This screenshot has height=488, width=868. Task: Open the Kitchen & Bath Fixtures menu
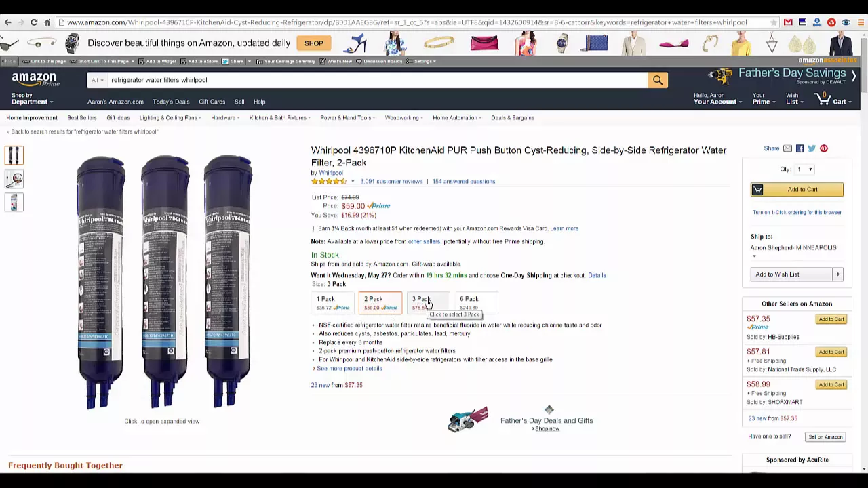pyautogui.click(x=279, y=118)
